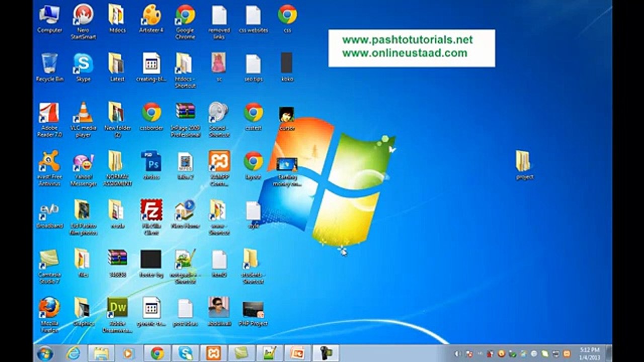Open the Start menu orb
Image resolution: width=644 pixels, height=362 pixels.
pyautogui.click(x=45, y=353)
